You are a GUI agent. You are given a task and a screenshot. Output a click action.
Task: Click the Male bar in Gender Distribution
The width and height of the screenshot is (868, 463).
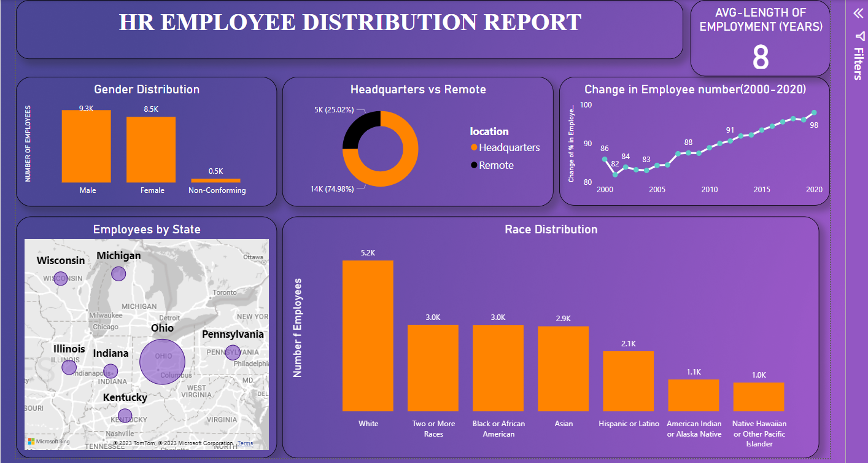click(x=87, y=146)
